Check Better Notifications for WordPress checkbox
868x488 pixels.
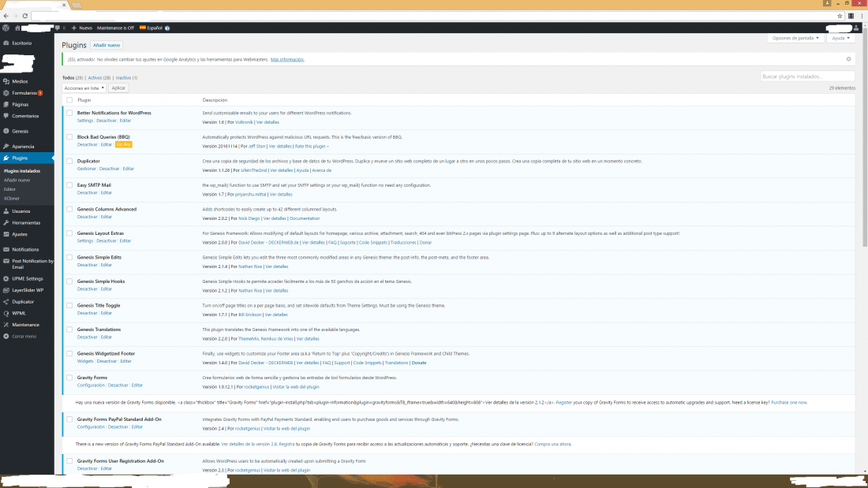(x=69, y=113)
